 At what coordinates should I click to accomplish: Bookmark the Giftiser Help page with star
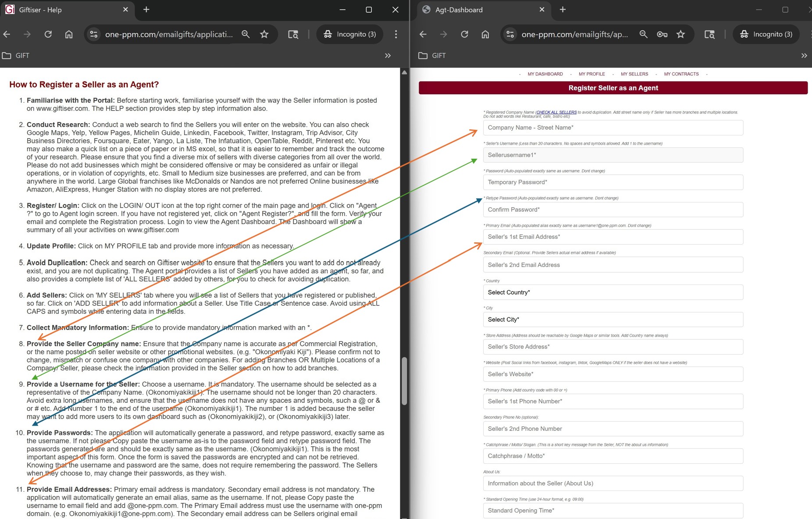(264, 34)
